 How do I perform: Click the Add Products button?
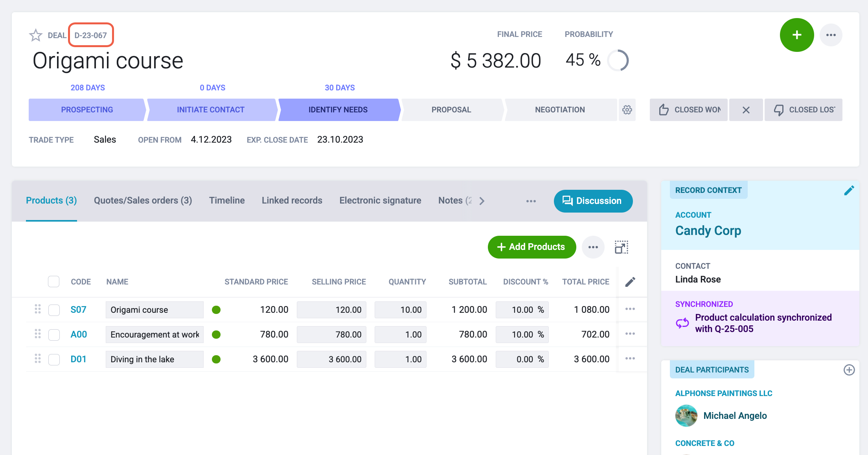coord(532,247)
